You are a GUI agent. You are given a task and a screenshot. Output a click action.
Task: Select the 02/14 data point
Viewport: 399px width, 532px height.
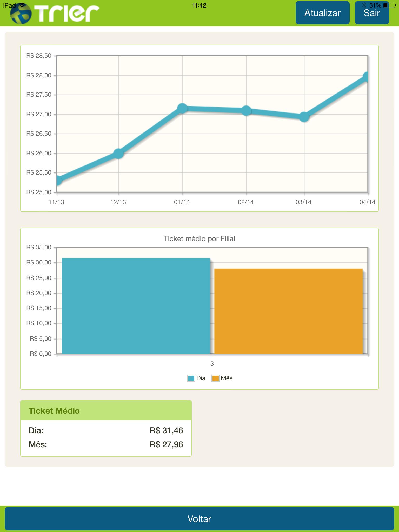pos(246,111)
